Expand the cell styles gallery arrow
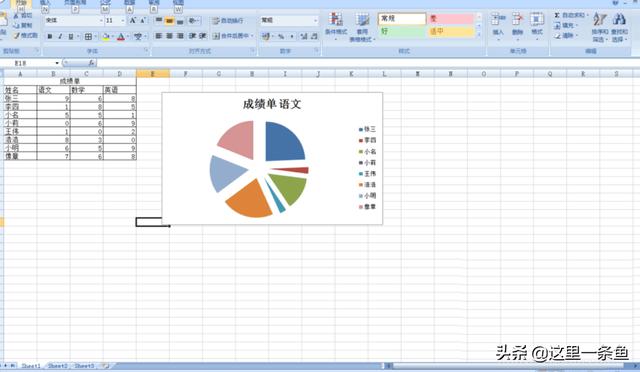 click(x=479, y=35)
